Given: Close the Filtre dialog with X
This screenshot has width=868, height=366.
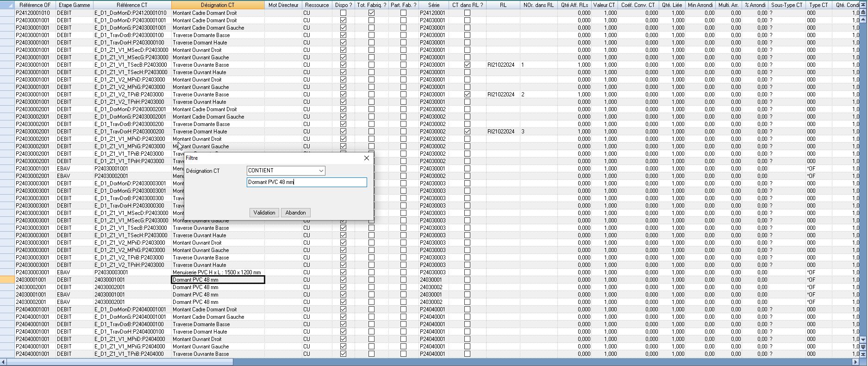Looking at the screenshot, I should click(x=367, y=158).
